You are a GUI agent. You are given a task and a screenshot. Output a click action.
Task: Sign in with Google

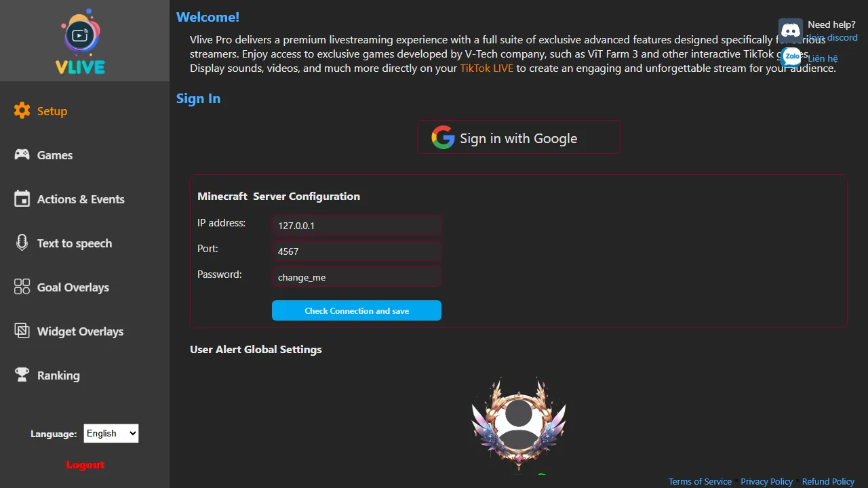pyautogui.click(x=519, y=138)
